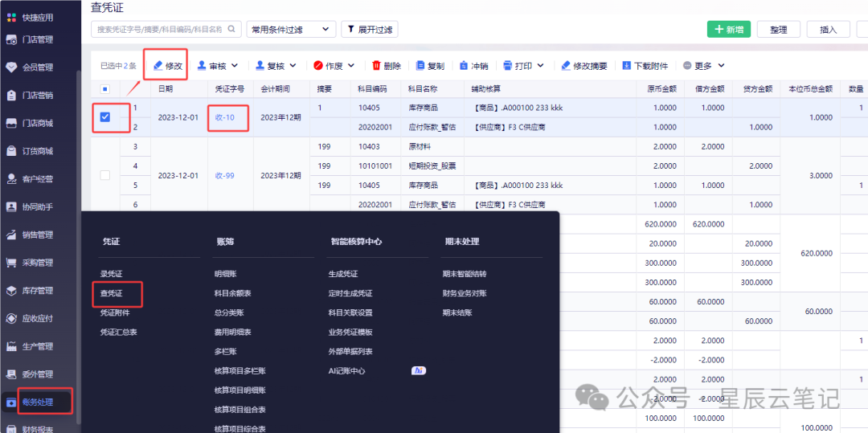Screen dimensions: 868x433
Task: Open 总分类账 from the menu
Action: [228, 312]
